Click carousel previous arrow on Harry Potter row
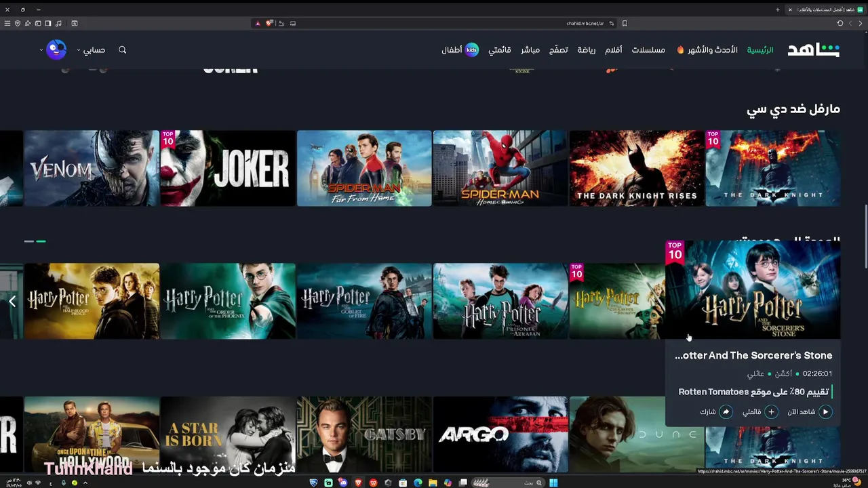The width and height of the screenshot is (868, 488). [12, 301]
